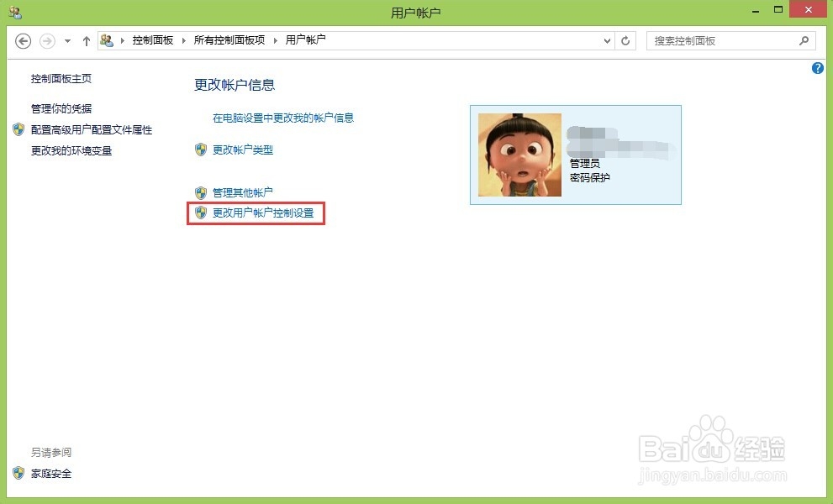Open 更改用户帐户控制设置
The height and width of the screenshot is (504, 833).
point(262,213)
